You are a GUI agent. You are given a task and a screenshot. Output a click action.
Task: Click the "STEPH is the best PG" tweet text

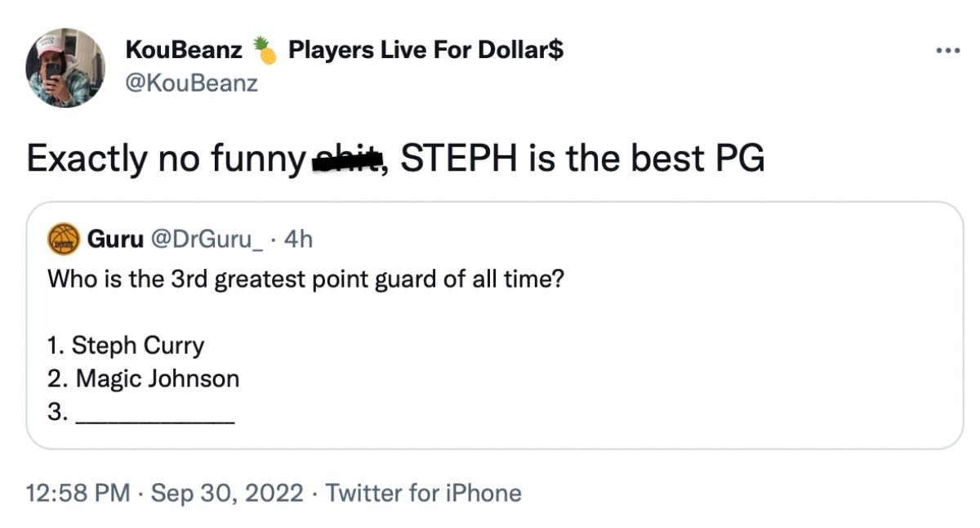[582, 159]
